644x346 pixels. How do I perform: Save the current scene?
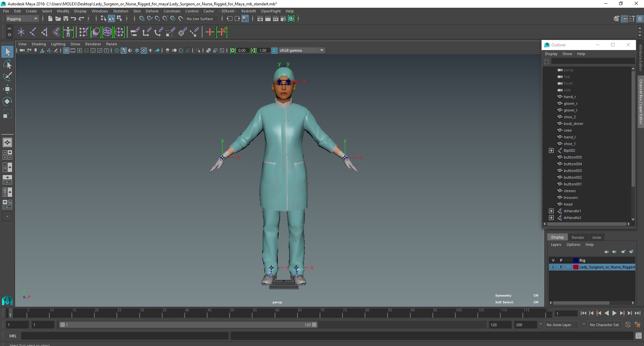coord(66,19)
